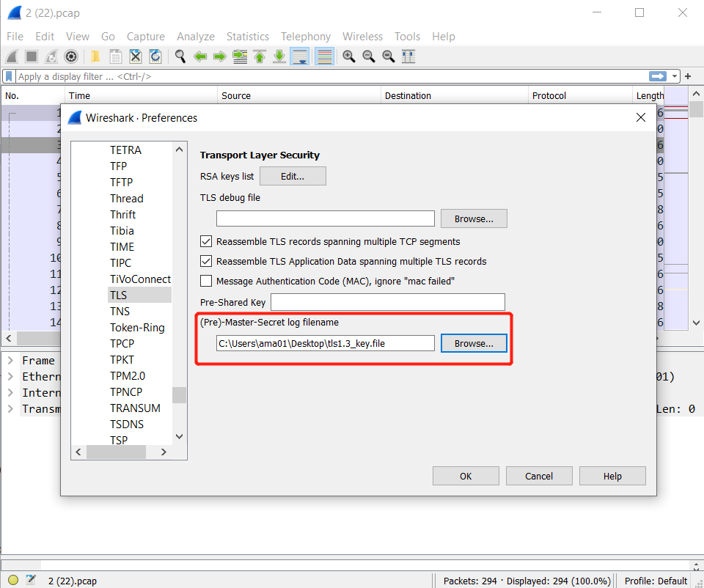The width and height of the screenshot is (704, 588).
Task: Jump to first packet icon
Action: (260, 56)
